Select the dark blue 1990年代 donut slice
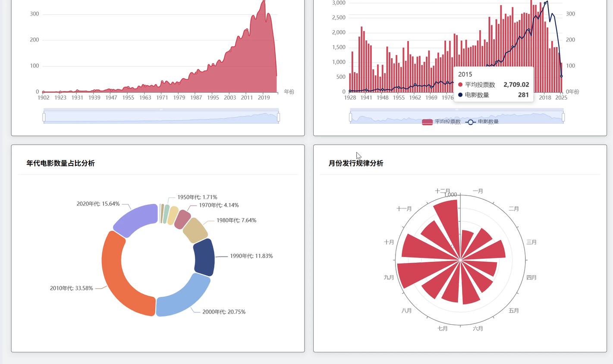Screen dimensions: 613x364 point(204,257)
